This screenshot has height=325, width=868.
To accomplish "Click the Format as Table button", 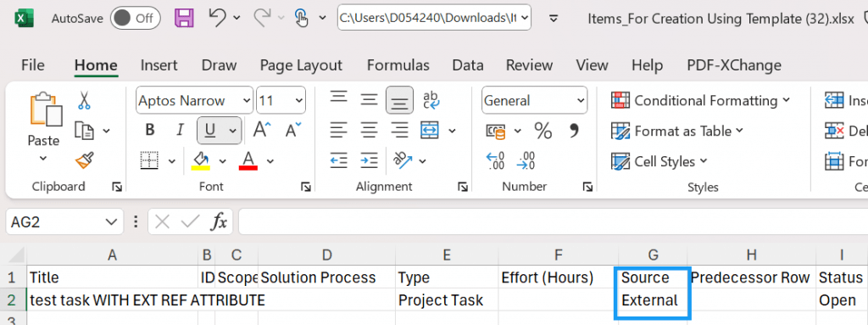I will (677, 131).
